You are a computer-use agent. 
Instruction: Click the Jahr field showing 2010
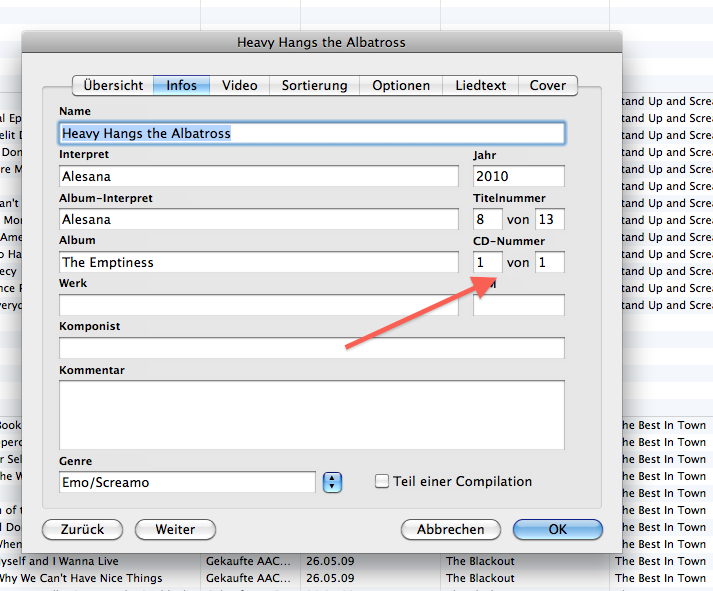coord(519,176)
